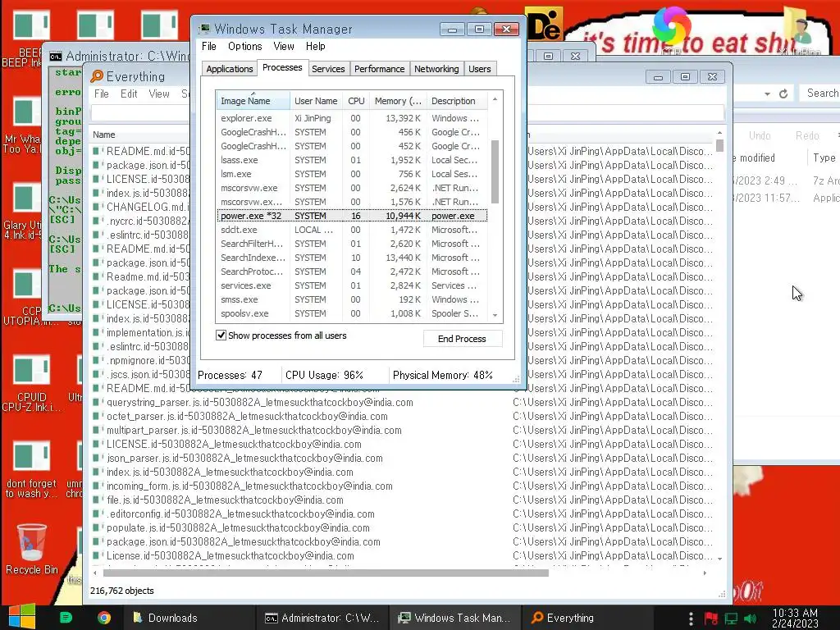Click the End Process button
Image resolution: width=840 pixels, height=630 pixels.
pos(462,339)
